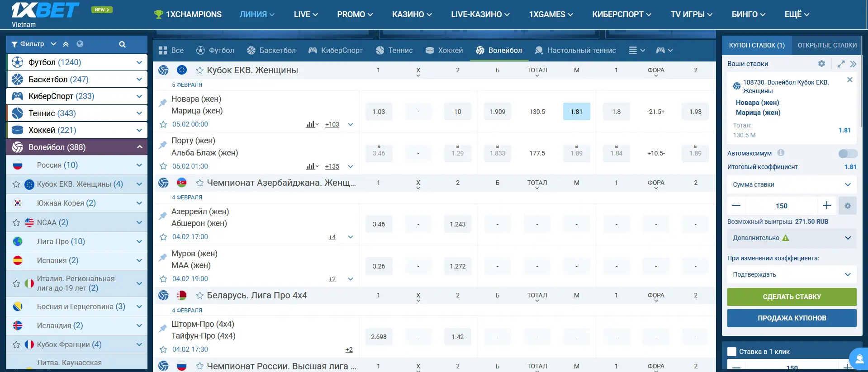Viewport: 868px width, 372px height.
Task: Select the All sports grid icon
Action: click(163, 51)
